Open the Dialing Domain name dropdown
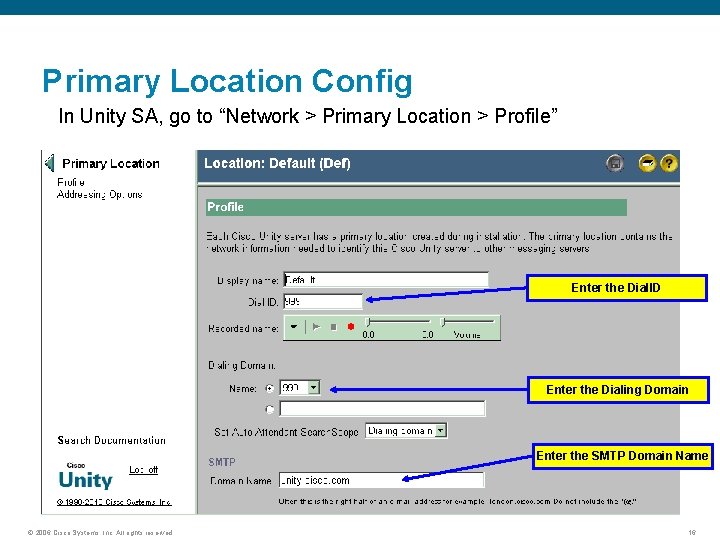Viewport: 720px width, 540px height. (314, 388)
